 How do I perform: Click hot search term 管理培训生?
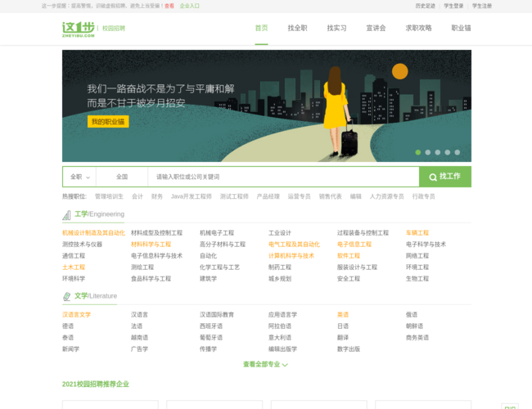tap(109, 196)
